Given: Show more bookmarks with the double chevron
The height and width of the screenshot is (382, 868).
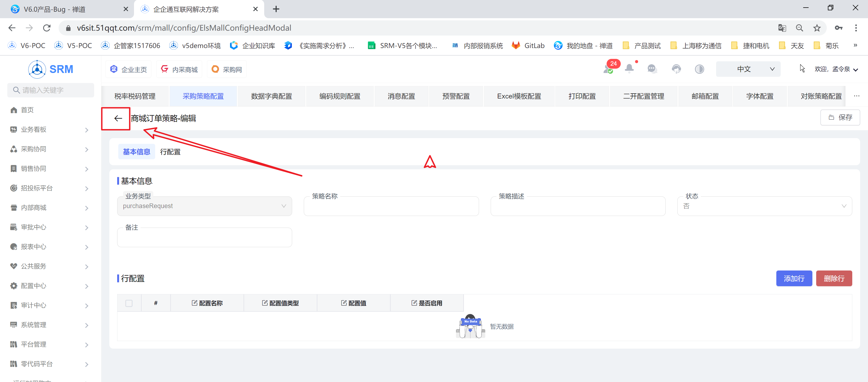Looking at the screenshot, I should 855,45.
